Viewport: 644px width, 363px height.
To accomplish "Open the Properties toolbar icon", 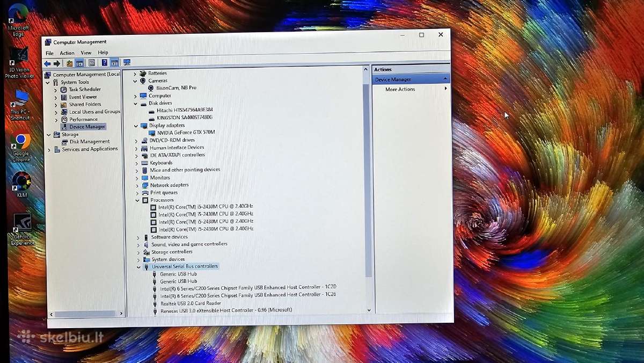I will [x=92, y=63].
